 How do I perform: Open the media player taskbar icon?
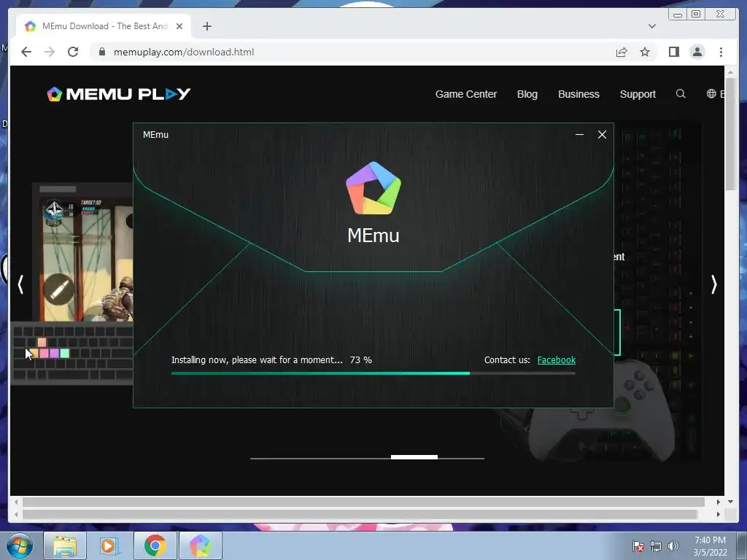tap(108, 545)
